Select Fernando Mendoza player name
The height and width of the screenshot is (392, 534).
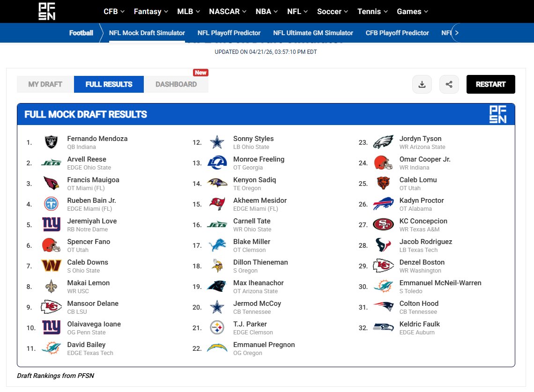pos(97,139)
